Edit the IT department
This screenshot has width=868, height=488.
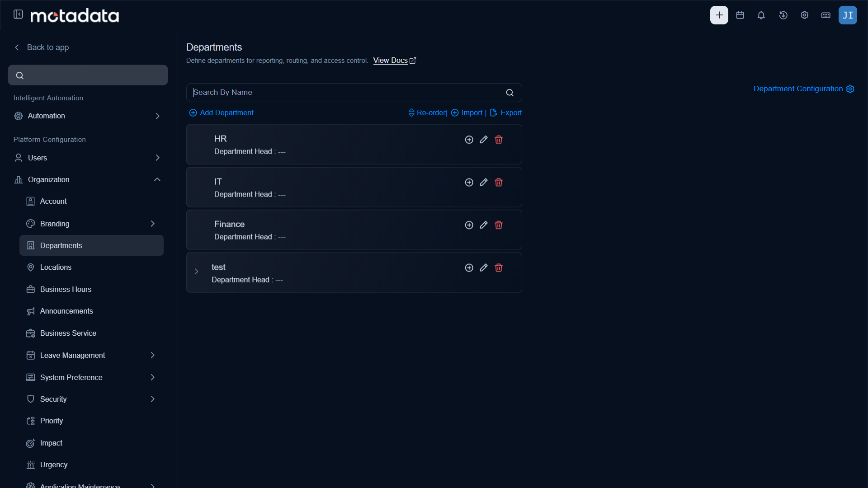click(484, 182)
